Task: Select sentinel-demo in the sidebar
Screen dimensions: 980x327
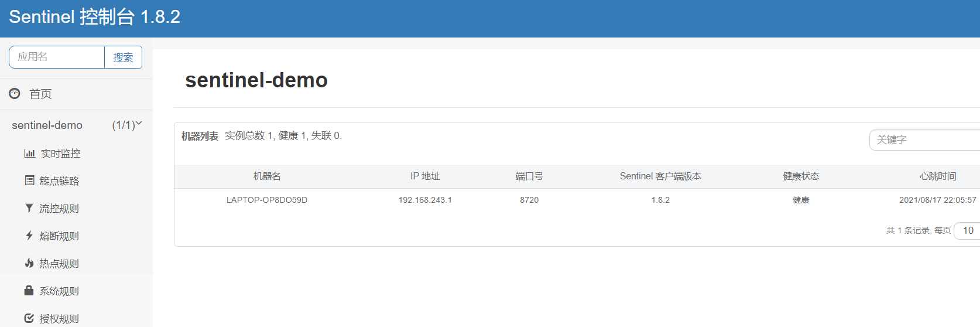Action: click(x=47, y=125)
